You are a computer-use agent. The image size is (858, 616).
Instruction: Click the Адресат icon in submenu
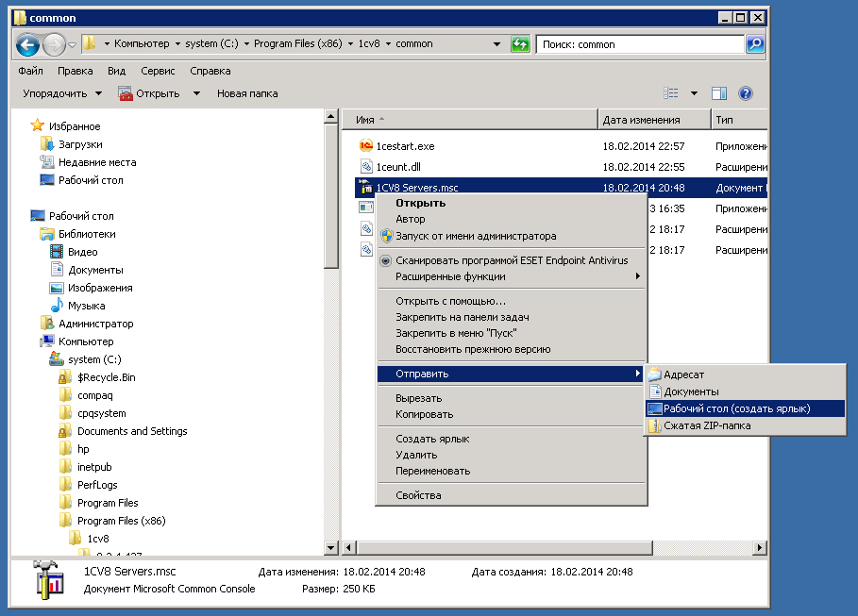(654, 375)
